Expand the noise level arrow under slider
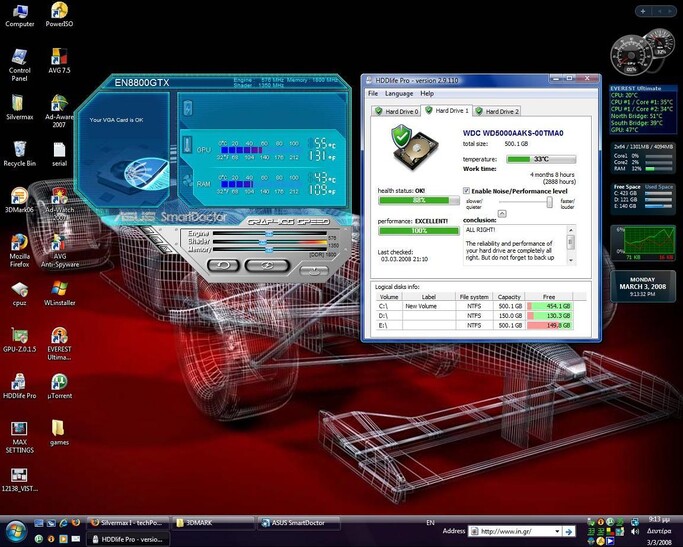The height and width of the screenshot is (547, 683). click(x=502, y=213)
